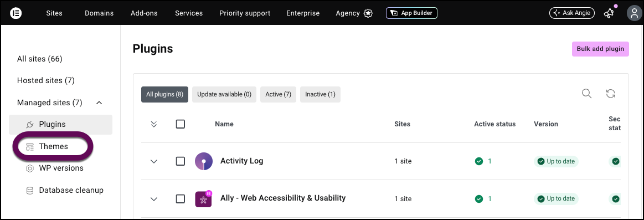Open WP versions in the sidebar
Image resolution: width=644 pixels, height=220 pixels.
click(61, 168)
